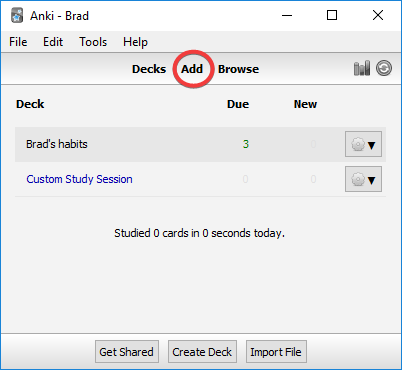This screenshot has height=370, width=402.
Task: Open the Custom Study Session deck
Action: 79,179
